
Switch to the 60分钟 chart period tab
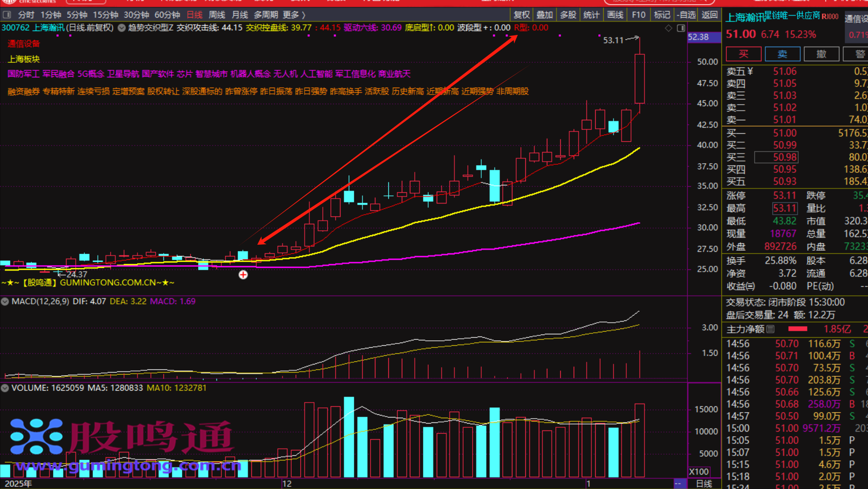coord(167,14)
